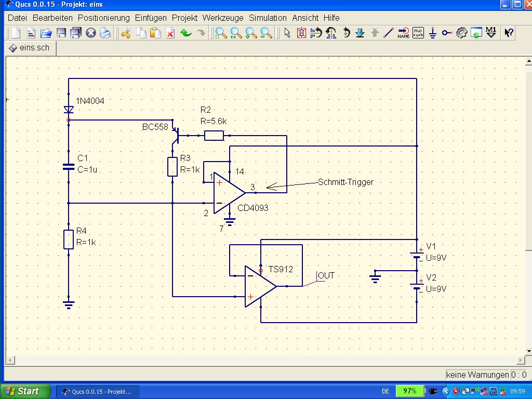Viewport: 532px width, 399px height.
Task: Open the Datei menu
Action: click(17, 18)
